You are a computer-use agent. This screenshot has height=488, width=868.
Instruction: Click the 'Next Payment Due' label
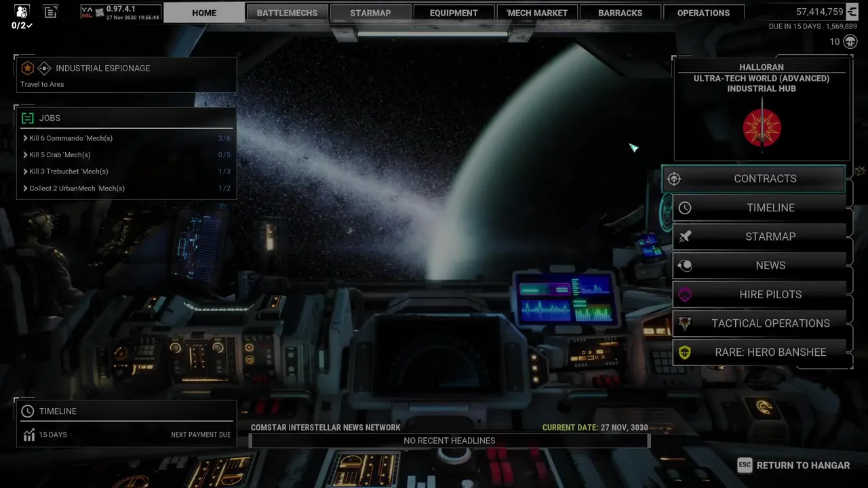point(201,435)
